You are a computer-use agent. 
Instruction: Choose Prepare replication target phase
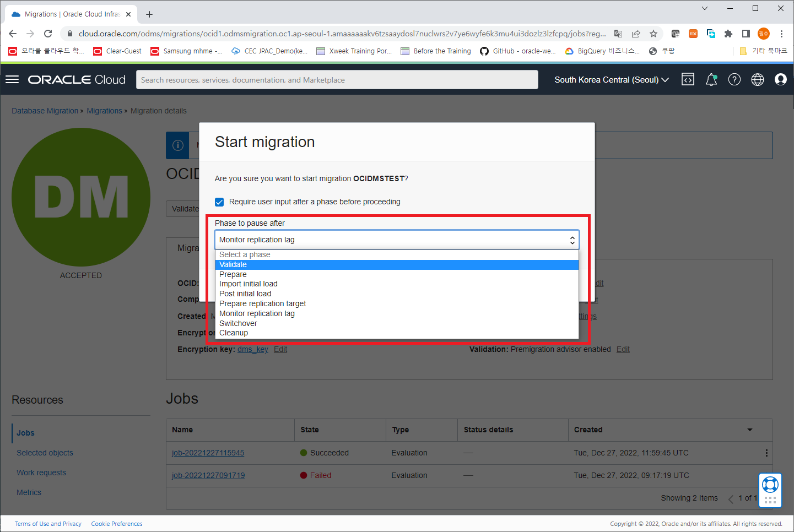coord(397,303)
